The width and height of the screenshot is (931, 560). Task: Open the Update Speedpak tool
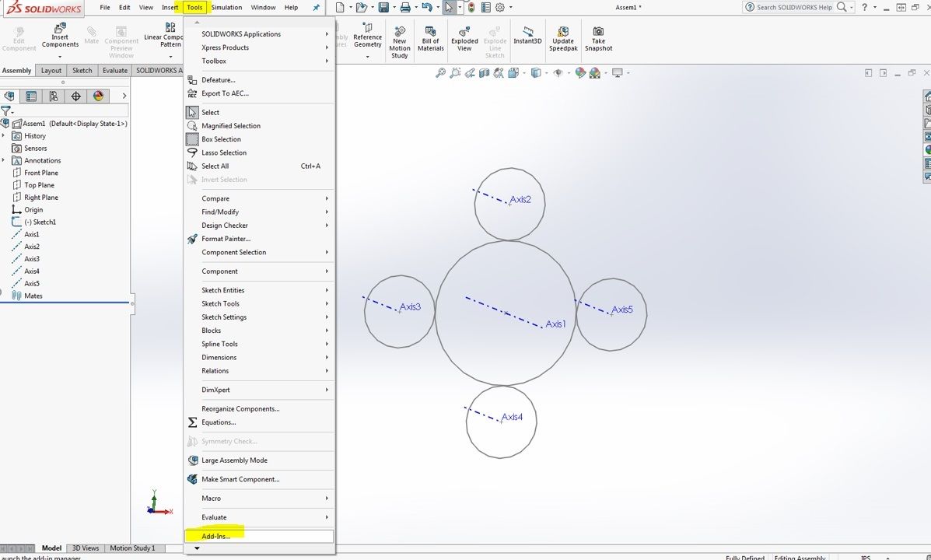(563, 38)
